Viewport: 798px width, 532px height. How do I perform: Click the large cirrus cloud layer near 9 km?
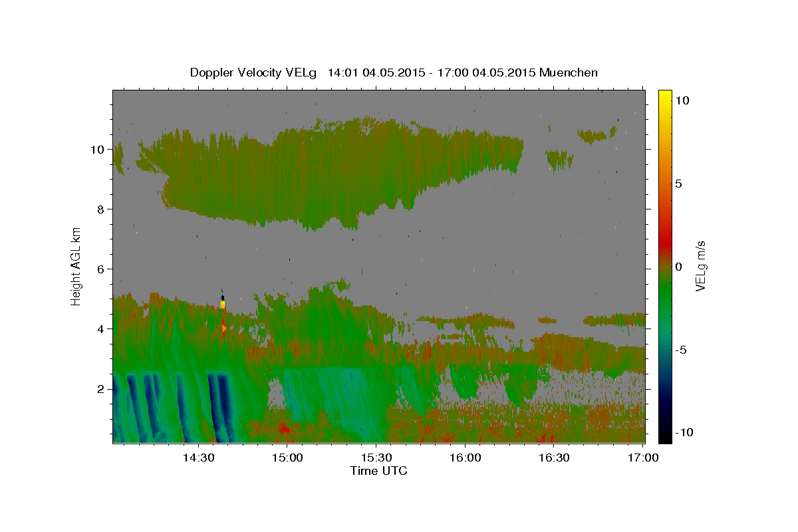[332, 173]
